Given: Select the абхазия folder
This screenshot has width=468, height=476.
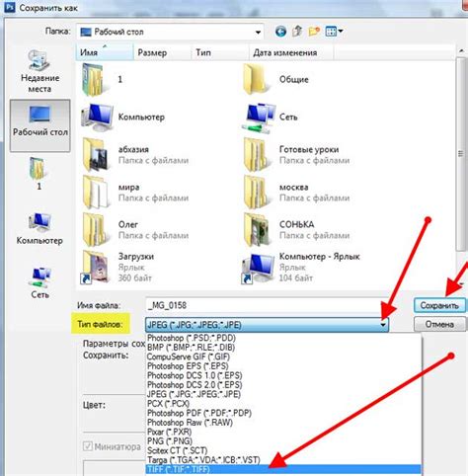Looking at the screenshot, I should [135, 155].
